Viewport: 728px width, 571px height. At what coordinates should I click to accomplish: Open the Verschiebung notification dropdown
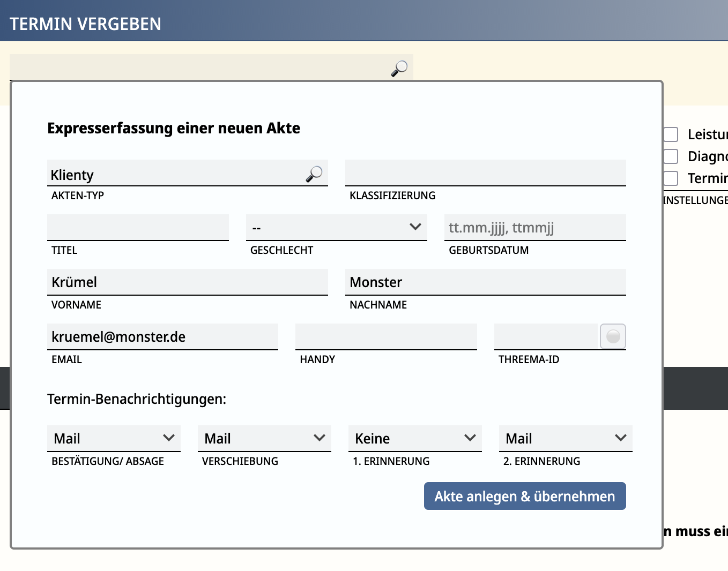[264, 438]
